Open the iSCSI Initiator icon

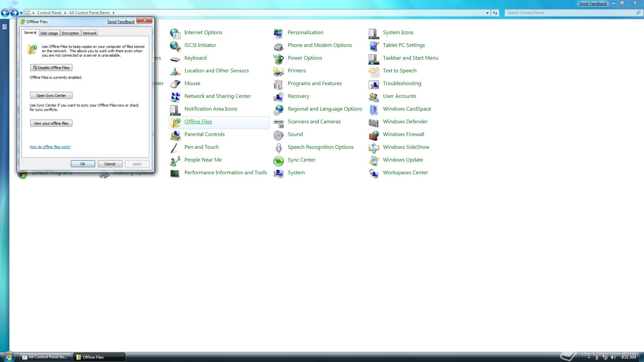(x=175, y=46)
